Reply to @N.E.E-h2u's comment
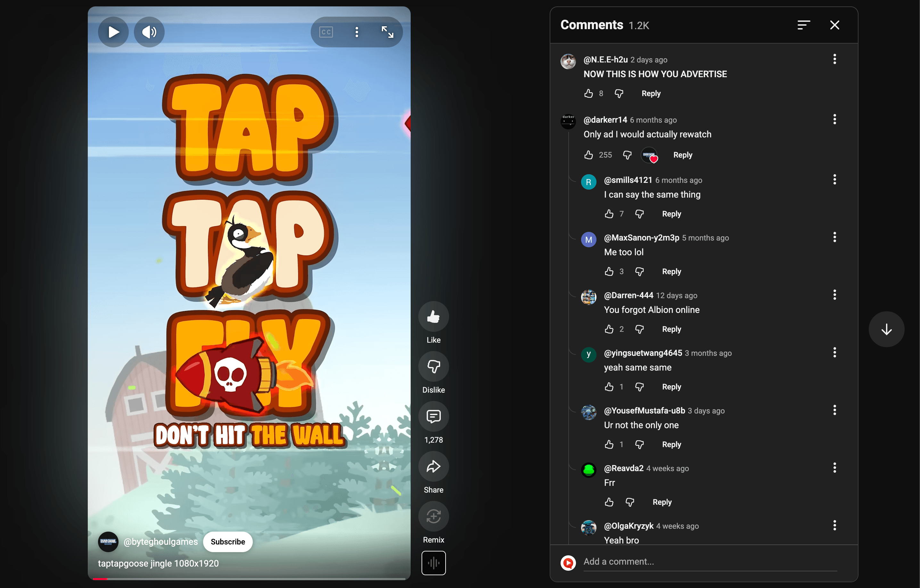The image size is (920, 588). tap(651, 93)
